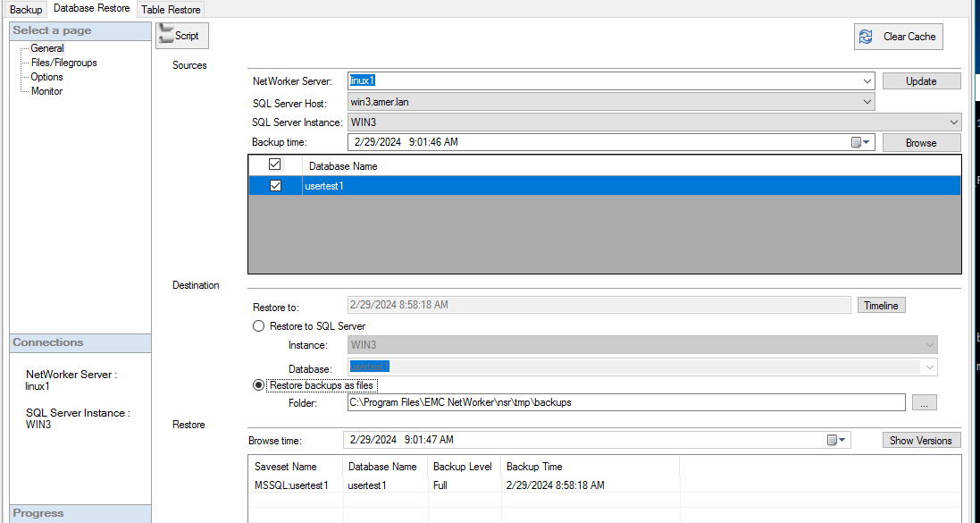Select the Restore to SQL Server option
The image size is (980, 523).
[258, 325]
